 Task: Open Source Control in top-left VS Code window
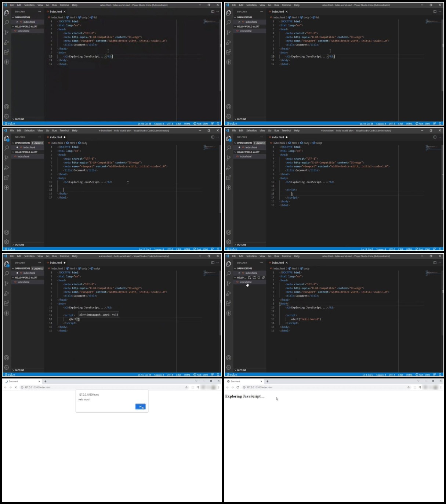[6, 32]
